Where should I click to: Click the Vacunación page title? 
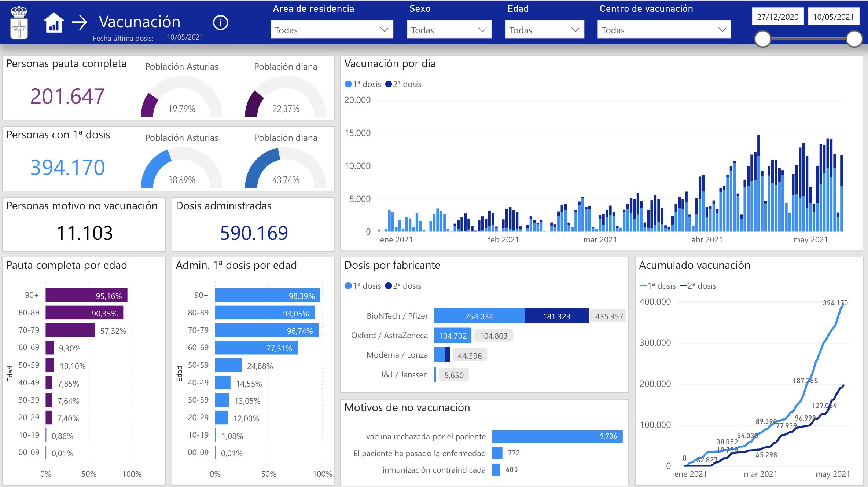click(x=140, y=22)
